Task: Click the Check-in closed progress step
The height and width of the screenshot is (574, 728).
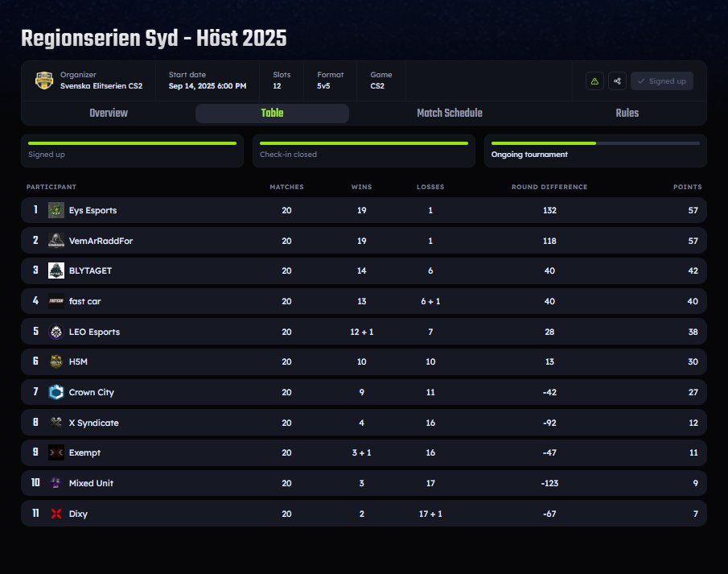Action: click(x=364, y=151)
